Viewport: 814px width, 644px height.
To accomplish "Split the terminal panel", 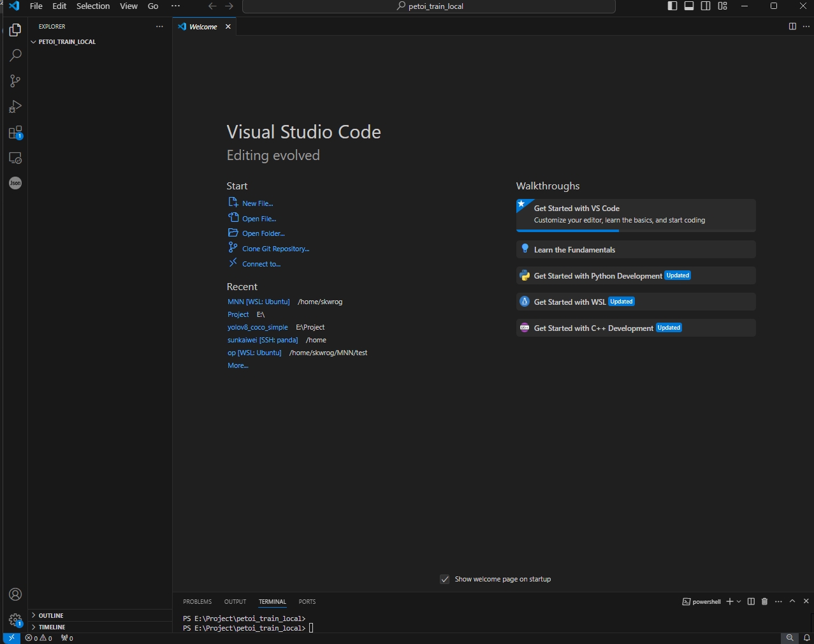I will point(751,601).
